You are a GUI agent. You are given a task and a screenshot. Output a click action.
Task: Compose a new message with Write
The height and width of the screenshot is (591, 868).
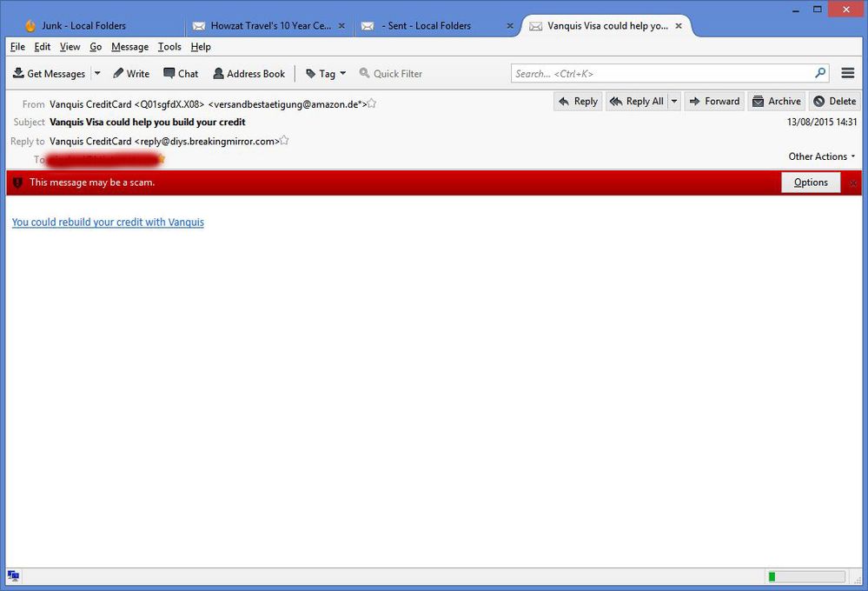(x=131, y=74)
